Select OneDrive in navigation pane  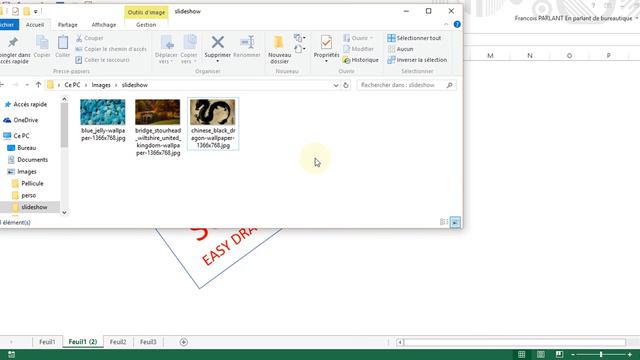coord(25,120)
